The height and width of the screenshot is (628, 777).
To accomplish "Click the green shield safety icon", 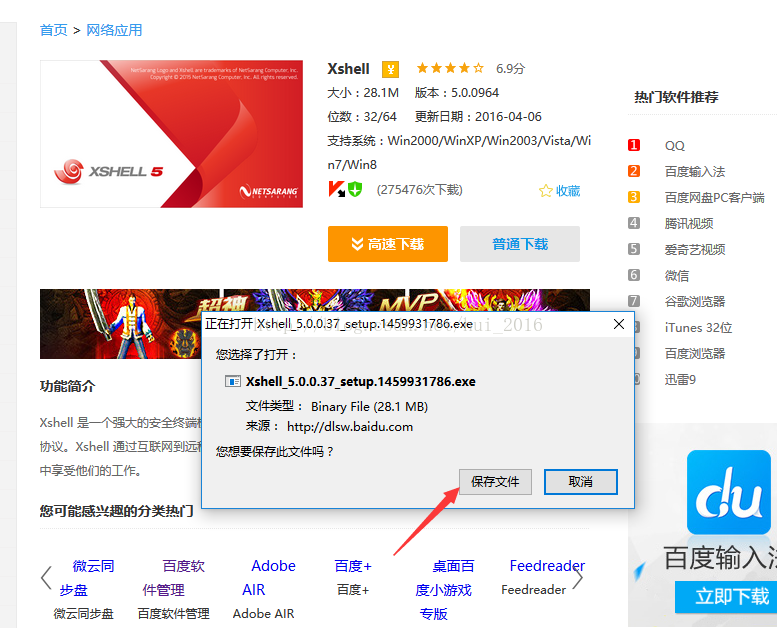I will [x=355, y=189].
